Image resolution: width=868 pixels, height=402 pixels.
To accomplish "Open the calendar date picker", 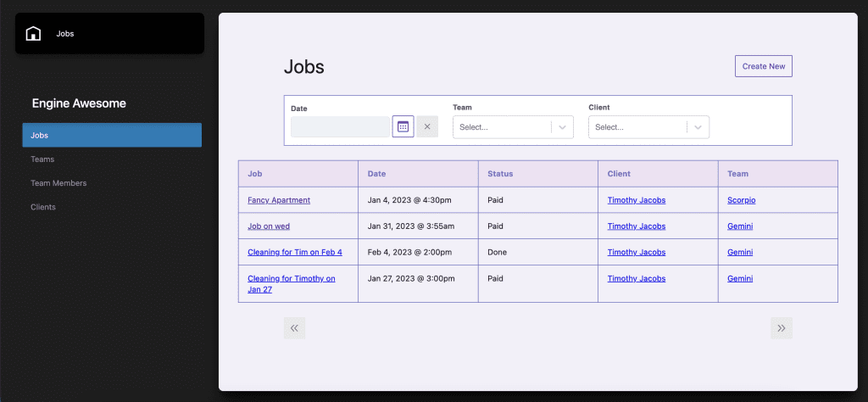I will coord(403,127).
